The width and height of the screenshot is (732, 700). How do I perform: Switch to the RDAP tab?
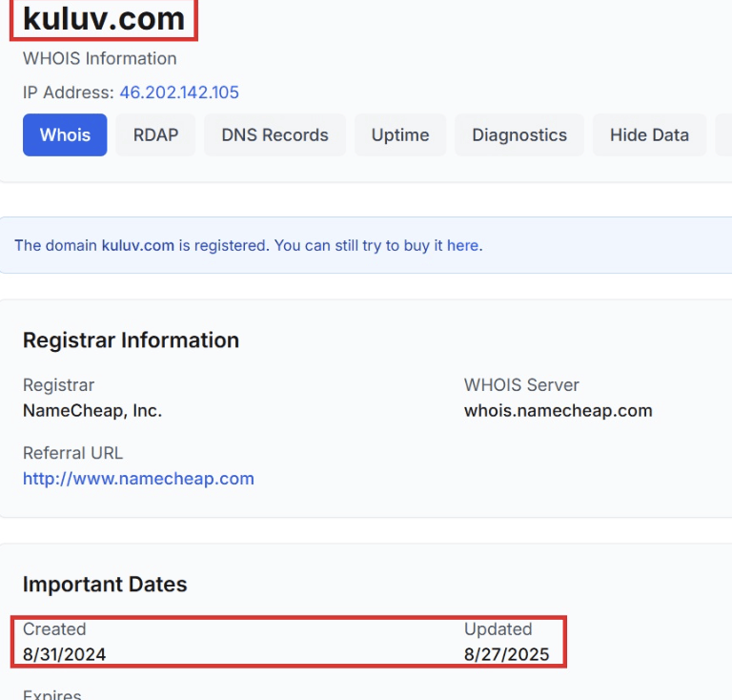(x=155, y=134)
